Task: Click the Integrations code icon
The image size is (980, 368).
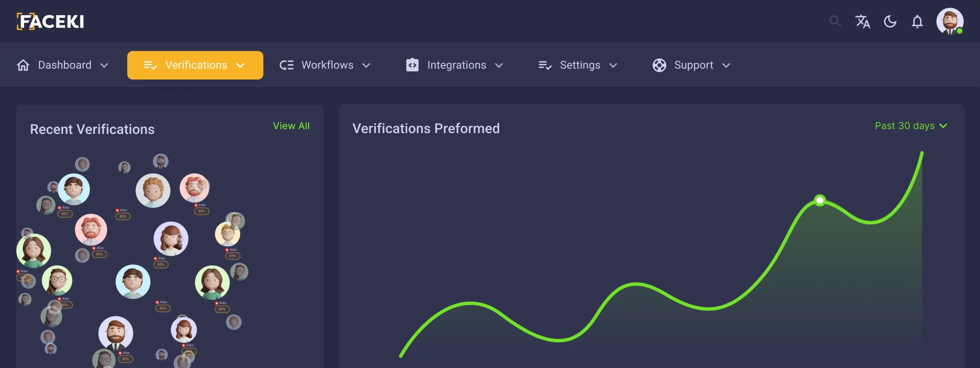Action: (412, 65)
